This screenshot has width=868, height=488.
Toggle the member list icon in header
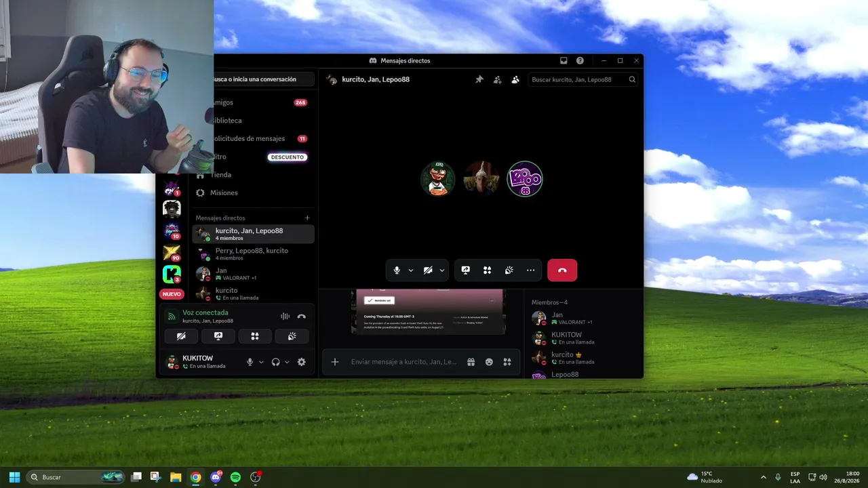tap(515, 79)
